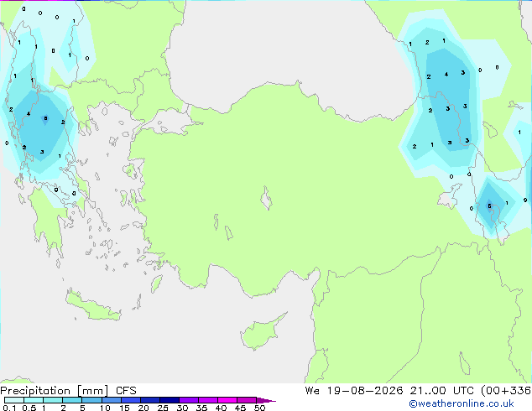Click the '[mm]' unit label
Screen dimensions: 532x411
coord(93,391)
